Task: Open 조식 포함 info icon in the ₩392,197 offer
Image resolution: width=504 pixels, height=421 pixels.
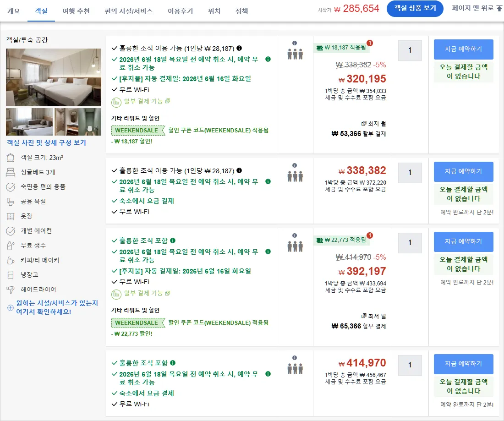Action: pos(173,241)
